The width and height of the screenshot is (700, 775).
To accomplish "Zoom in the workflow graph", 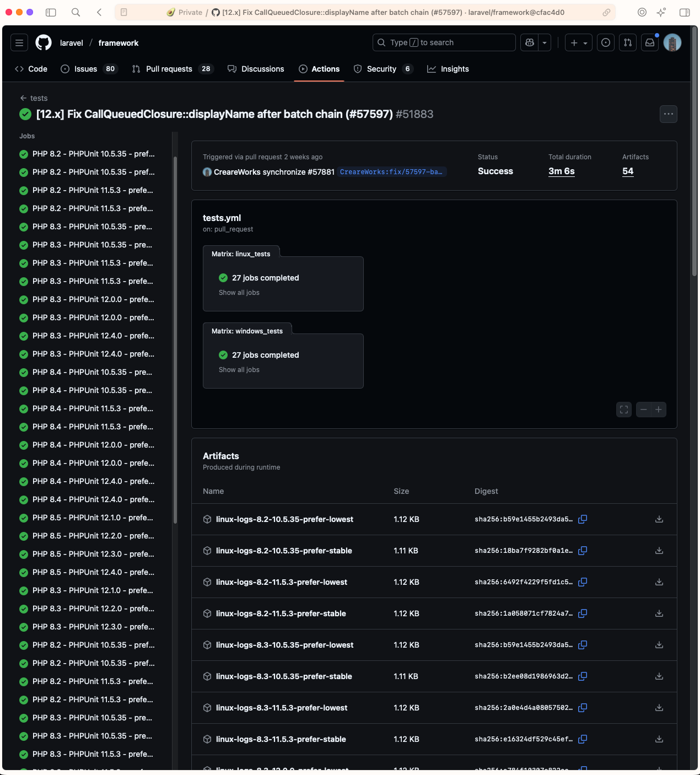I will [x=659, y=410].
